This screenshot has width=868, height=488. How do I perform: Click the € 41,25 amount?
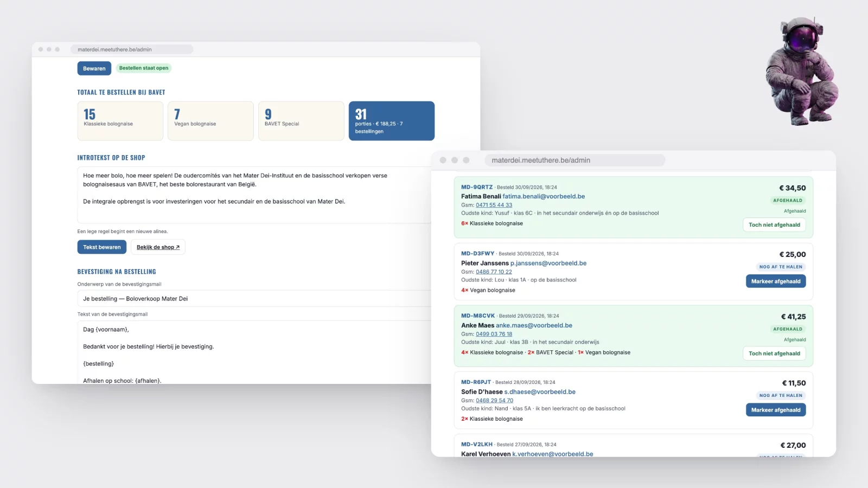[793, 317]
